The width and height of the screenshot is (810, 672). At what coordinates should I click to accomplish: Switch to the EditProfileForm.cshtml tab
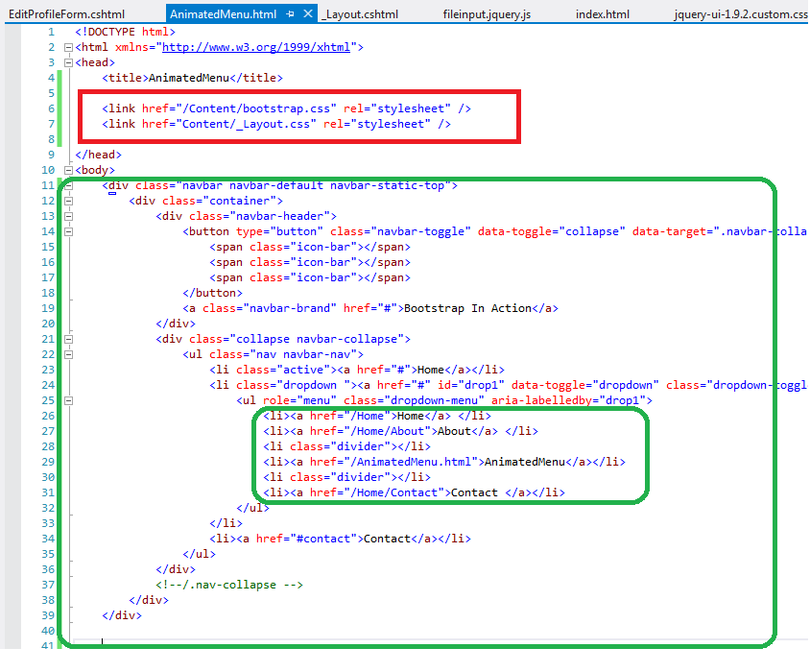tap(66, 14)
